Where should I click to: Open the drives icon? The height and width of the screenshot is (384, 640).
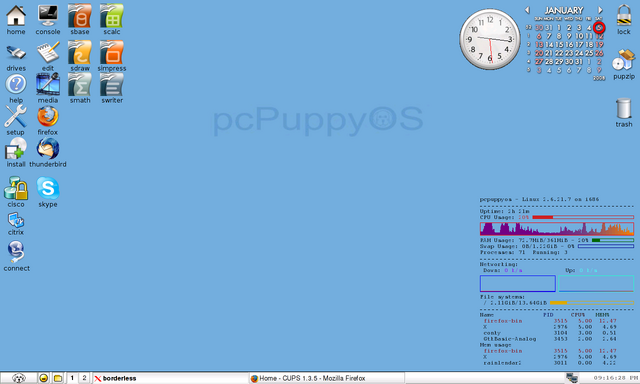pos(16,53)
